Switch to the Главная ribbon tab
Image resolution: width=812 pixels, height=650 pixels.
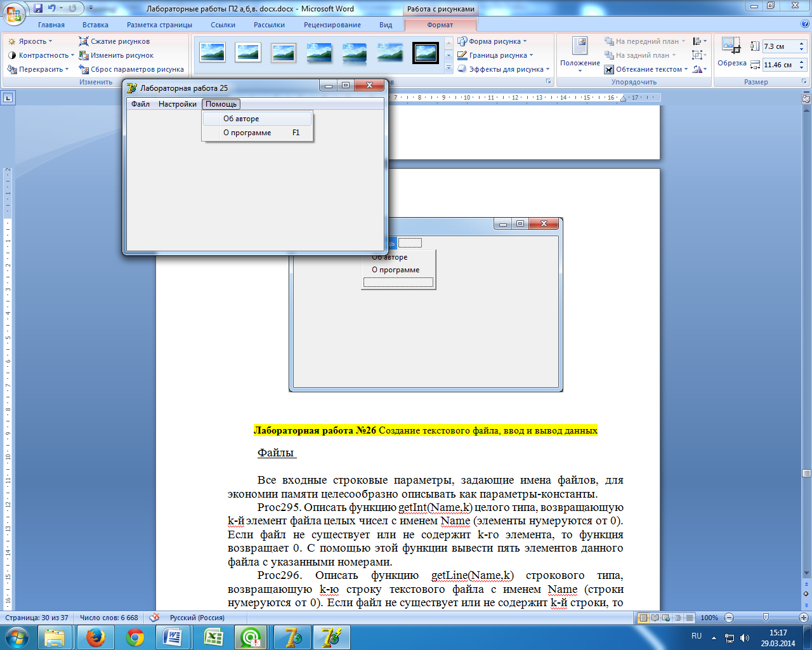pos(51,25)
